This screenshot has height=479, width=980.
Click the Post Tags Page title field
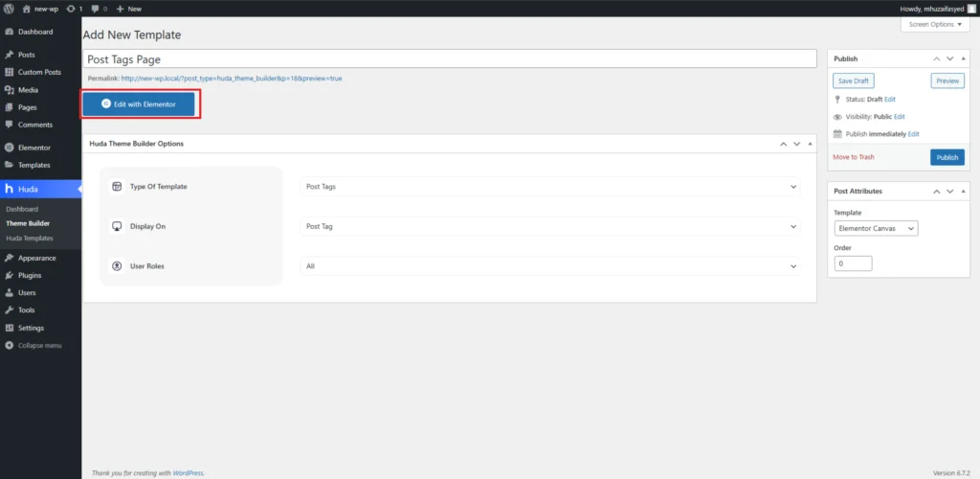[x=450, y=59]
